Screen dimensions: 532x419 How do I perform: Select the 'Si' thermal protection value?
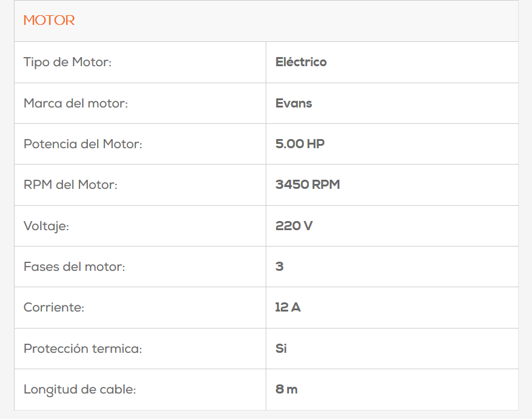[281, 349]
